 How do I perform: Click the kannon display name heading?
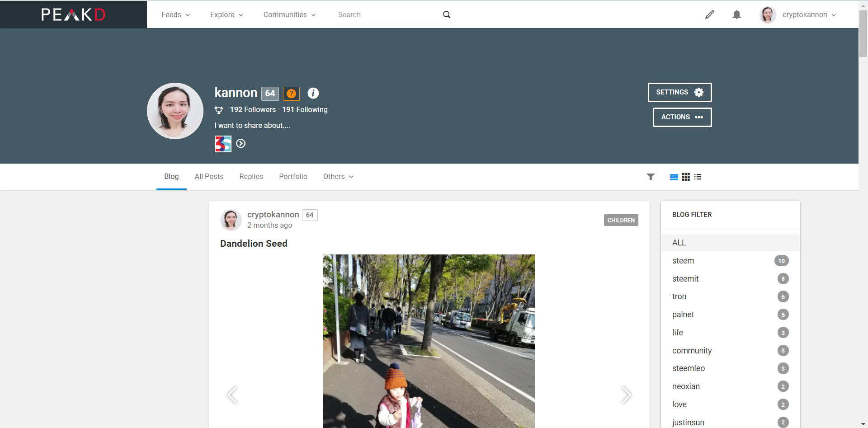click(x=236, y=93)
